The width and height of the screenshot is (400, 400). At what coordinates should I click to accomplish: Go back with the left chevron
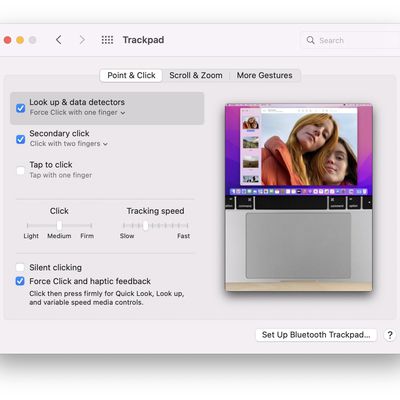click(59, 40)
